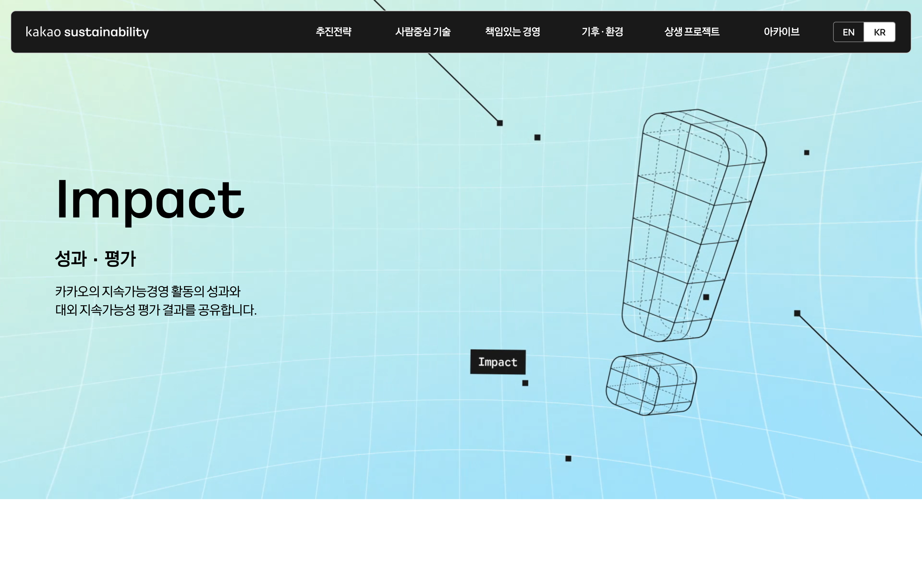Click the 성과 · 평가 subtitle
922x588 pixels.
tap(96, 258)
